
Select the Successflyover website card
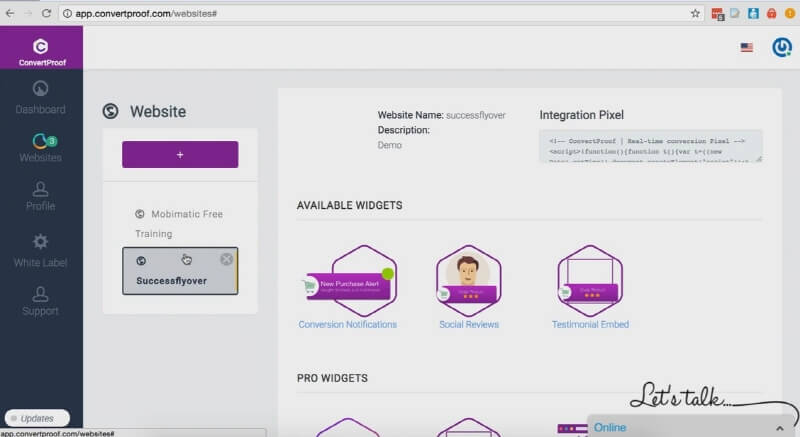[180, 271]
